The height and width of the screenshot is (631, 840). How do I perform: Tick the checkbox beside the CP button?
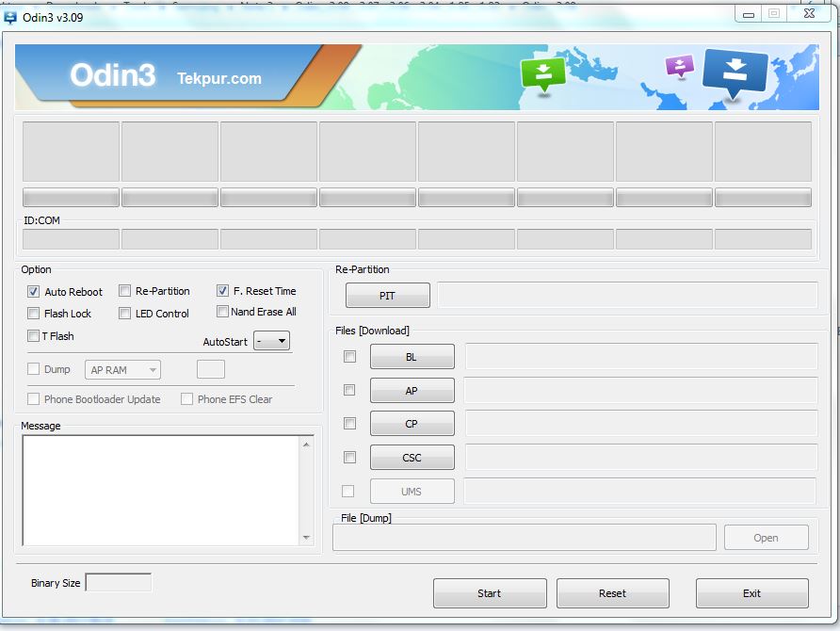click(349, 423)
